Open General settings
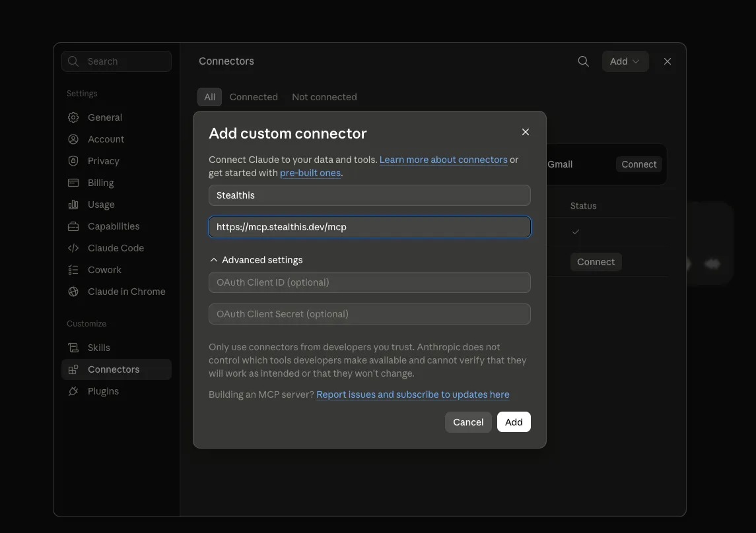The height and width of the screenshot is (533, 756). pyautogui.click(x=116, y=117)
